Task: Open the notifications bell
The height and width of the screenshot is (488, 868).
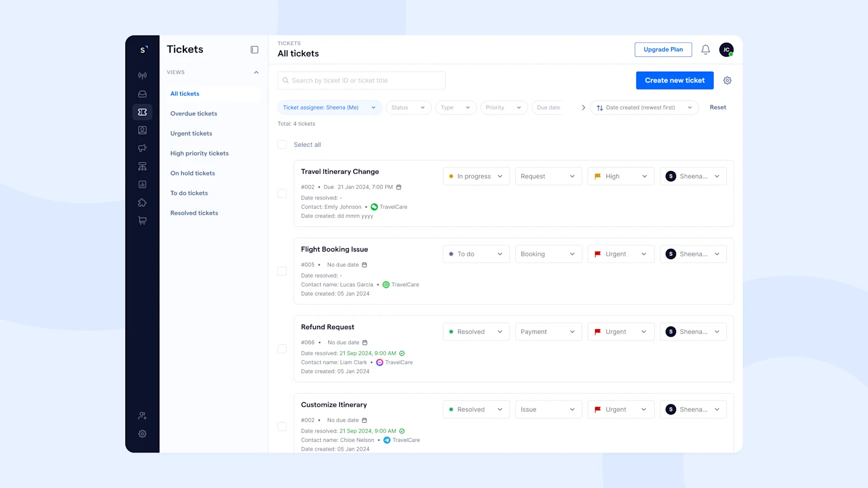Action: (x=705, y=49)
